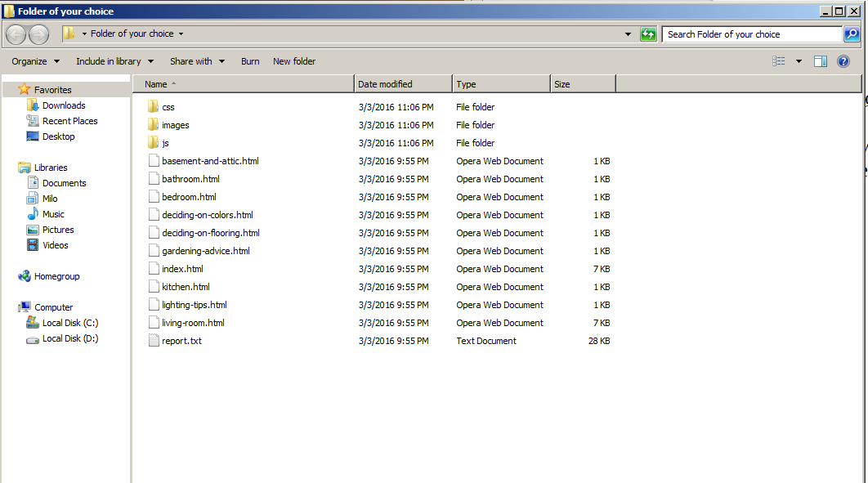868x483 pixels.
Task: Click the green Refresh icon
Action: (x=648, y=34)
